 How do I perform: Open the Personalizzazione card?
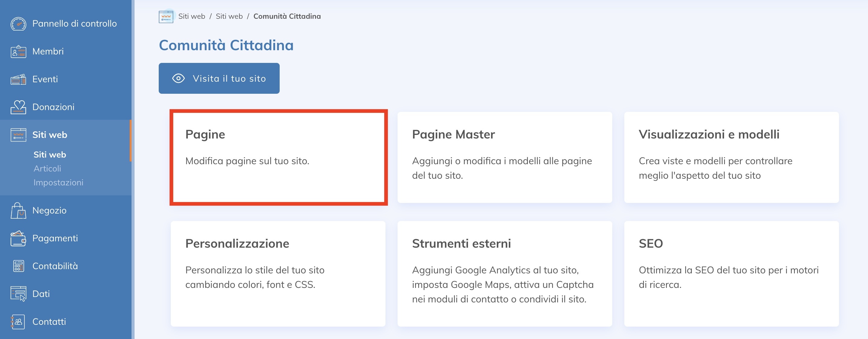click(x=278, y=273)
